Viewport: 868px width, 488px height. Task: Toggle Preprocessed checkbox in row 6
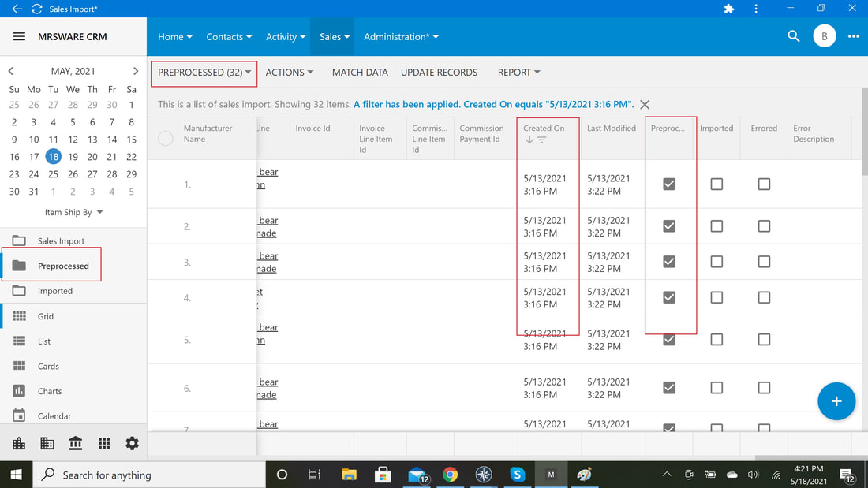[668, 387]
